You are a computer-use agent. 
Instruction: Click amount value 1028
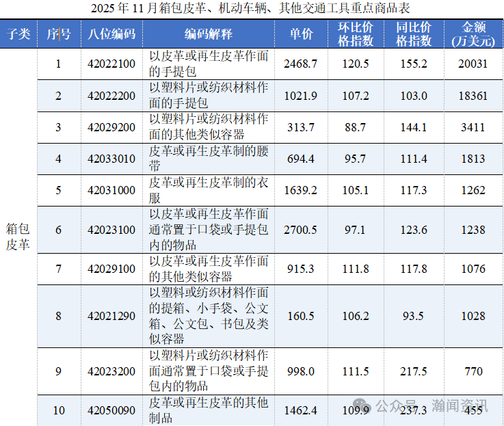pos(473,316)
